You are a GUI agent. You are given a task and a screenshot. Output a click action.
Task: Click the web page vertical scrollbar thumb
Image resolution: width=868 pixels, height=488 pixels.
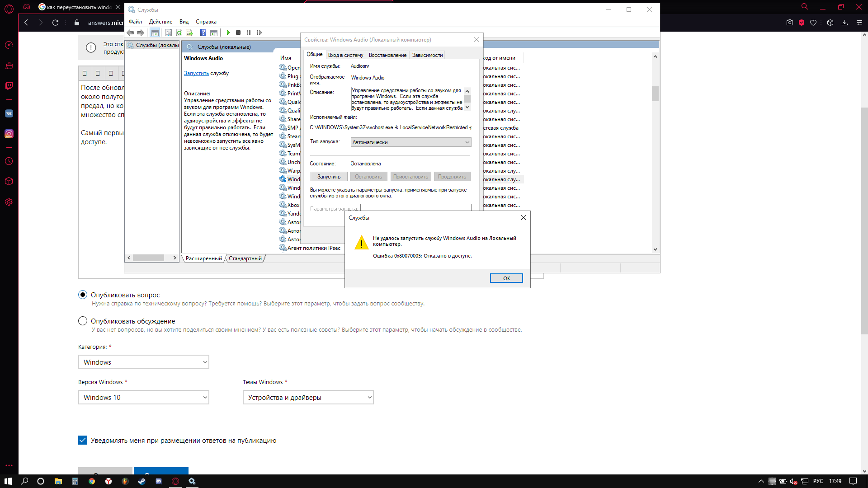864,221
